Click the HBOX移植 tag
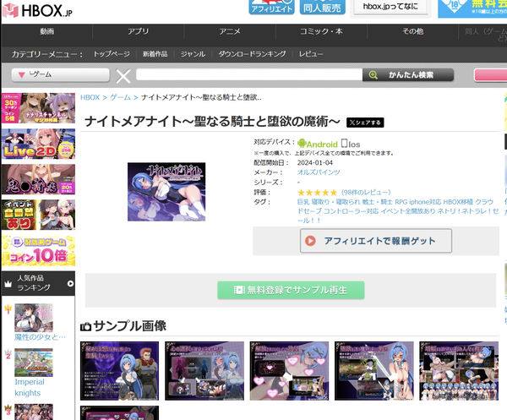The width and height of the screenshot is (507, 420). [x=458, y=202]
